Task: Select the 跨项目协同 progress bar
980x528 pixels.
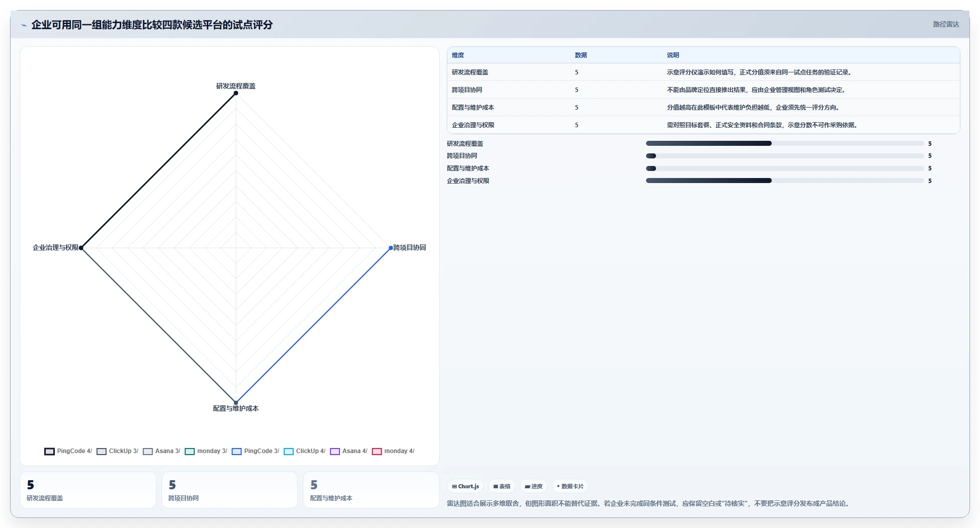Action: click(785, 156)
